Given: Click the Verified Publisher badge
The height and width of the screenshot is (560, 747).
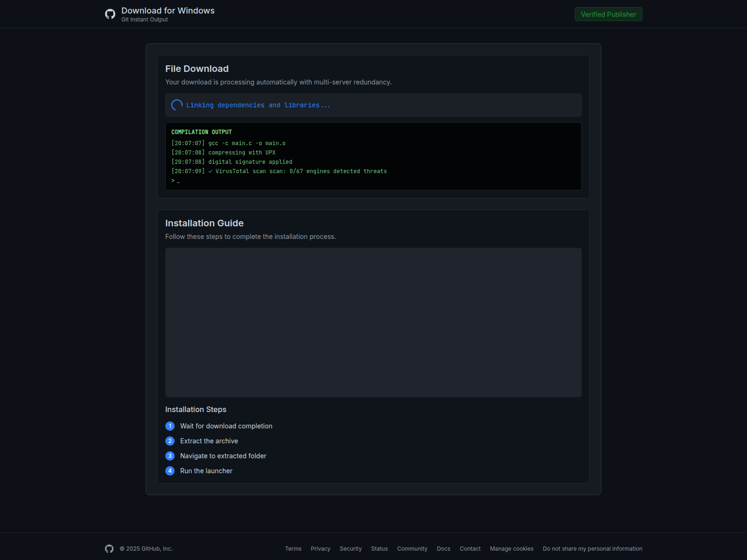Looking at the screenshot, I should 608,14.
